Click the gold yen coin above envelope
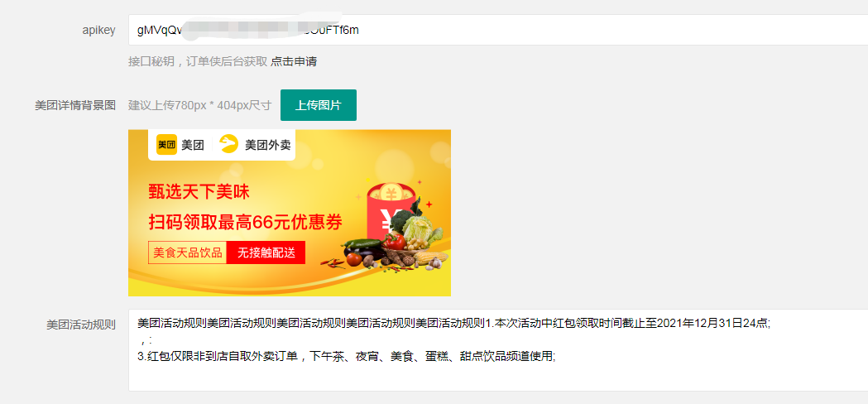868x404 pixels. click(391, 193)
